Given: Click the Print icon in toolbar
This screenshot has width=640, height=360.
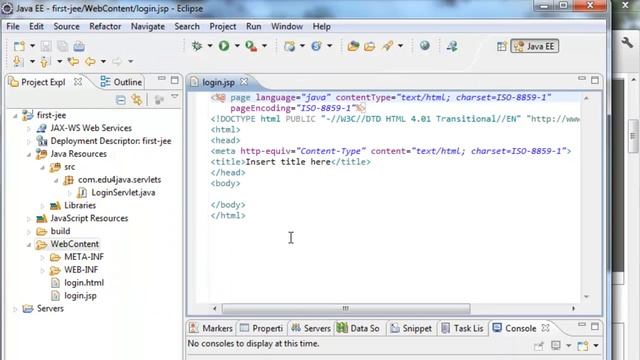Looking at the screenshot, I should click(79, 46).
